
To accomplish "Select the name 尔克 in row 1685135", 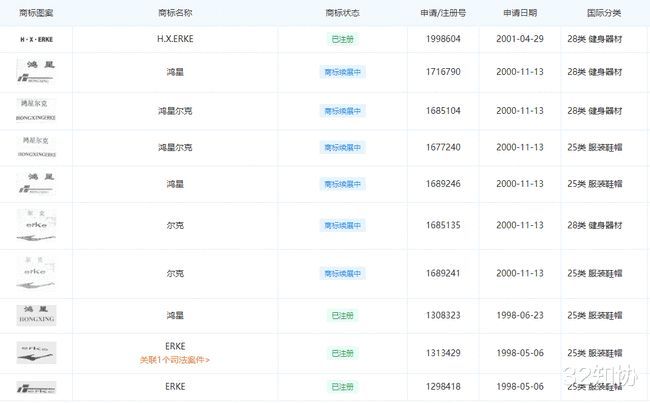I will click(x=175, y=225).
